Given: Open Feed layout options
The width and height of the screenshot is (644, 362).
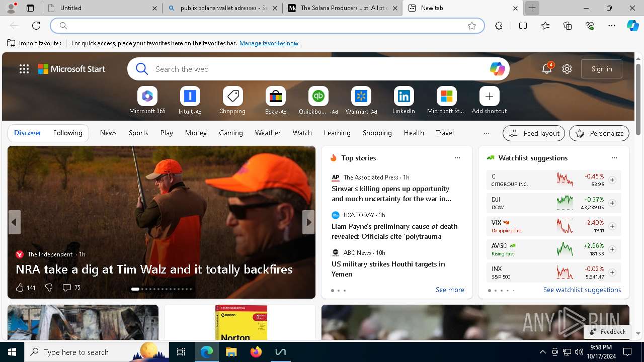Looking at the screenshot, I should point(534,133).
